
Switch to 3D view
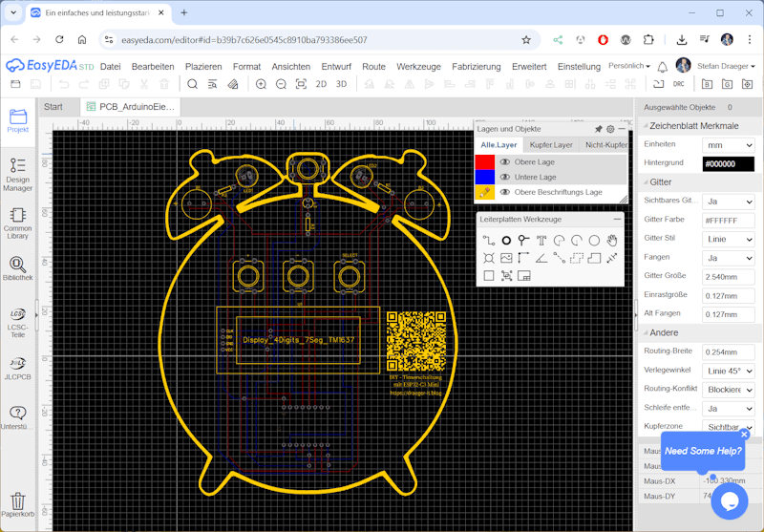[342, 84]
